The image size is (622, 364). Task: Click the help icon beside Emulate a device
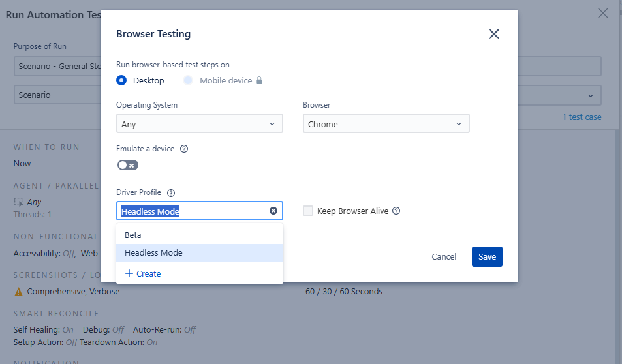click(184, 149)
